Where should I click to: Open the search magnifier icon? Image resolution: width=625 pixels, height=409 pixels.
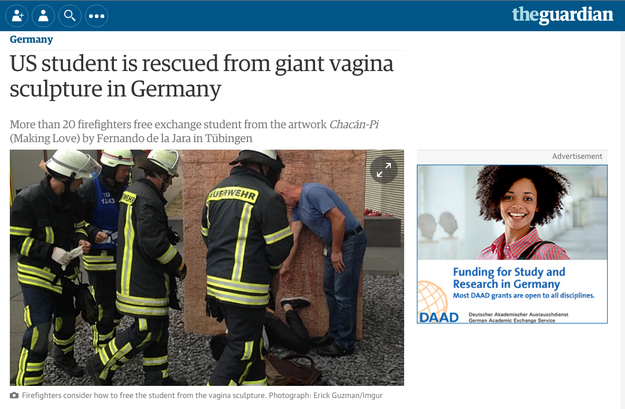coord(70,16)
